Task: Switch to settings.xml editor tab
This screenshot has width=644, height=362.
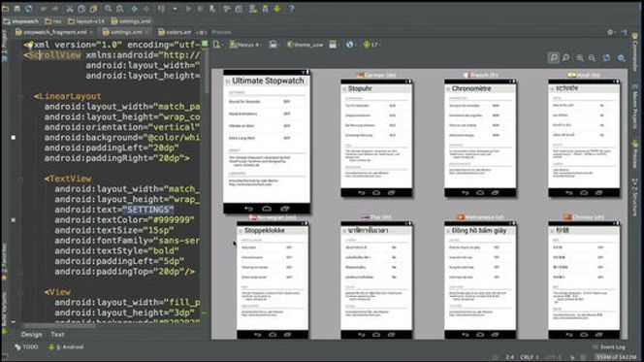Action: tap(125, 32)
